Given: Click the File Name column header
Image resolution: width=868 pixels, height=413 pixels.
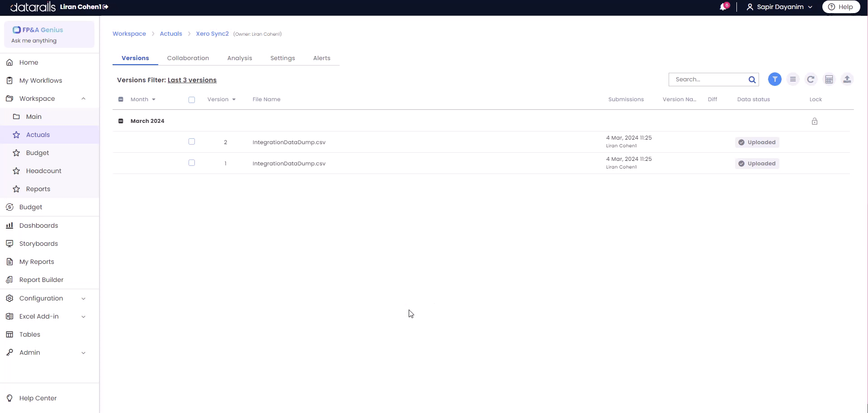Looking at the screenshot, I should pos(266,99).
